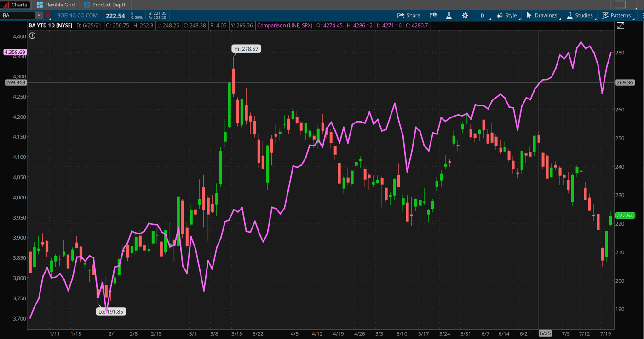Screen dimensions: 644x339
Task: Click the beaker quick study icon beside the gear
Action: [448, 15]
